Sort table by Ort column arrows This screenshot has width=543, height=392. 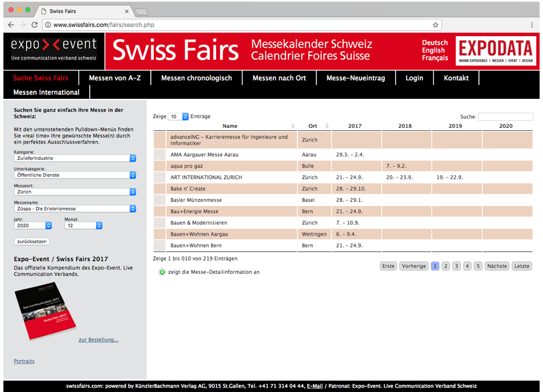(x=327, y=126)
